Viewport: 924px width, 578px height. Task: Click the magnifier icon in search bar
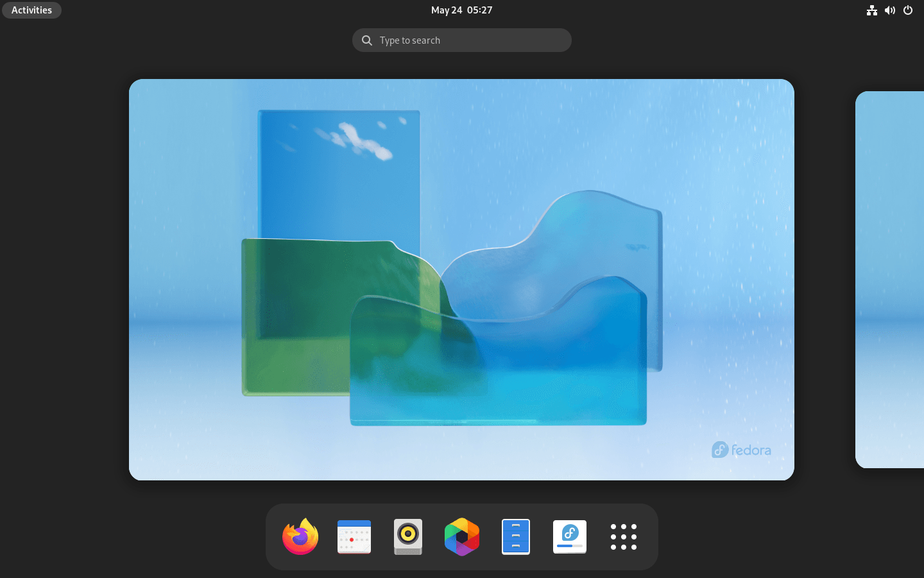(367, 40)
